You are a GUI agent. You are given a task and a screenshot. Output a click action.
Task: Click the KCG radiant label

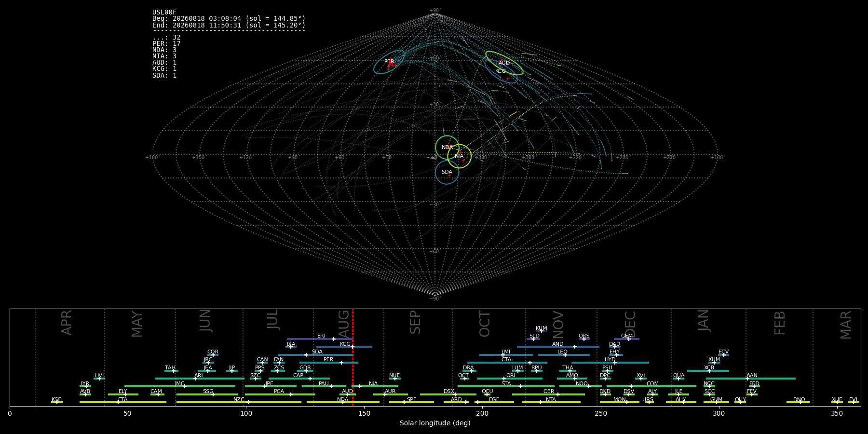[x=501, y=71]
